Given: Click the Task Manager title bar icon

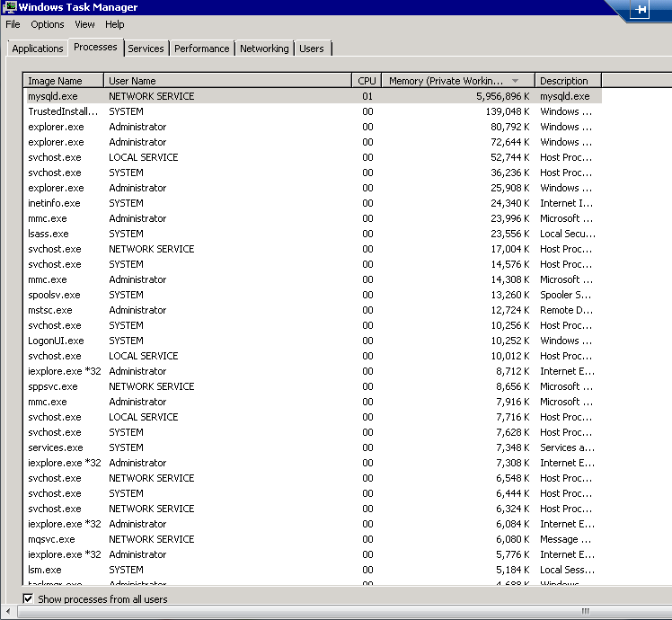Looking at the screenshot, I should coord(9,8).
